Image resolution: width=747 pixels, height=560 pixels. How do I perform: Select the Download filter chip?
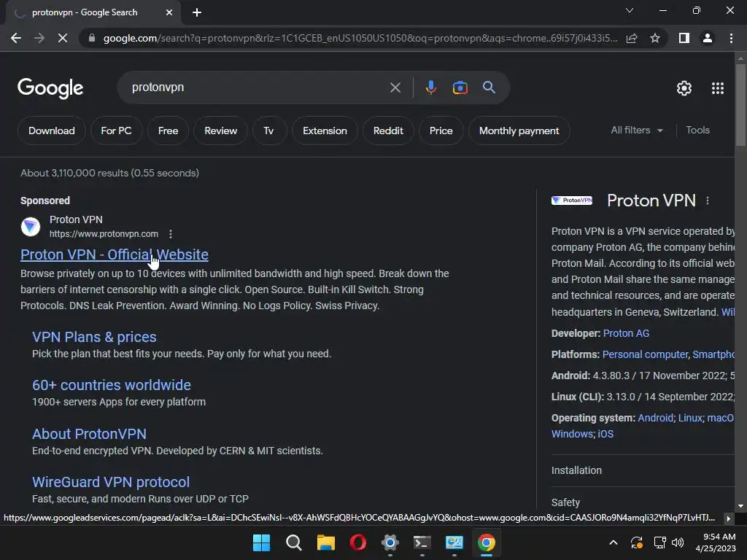(52, 131)
